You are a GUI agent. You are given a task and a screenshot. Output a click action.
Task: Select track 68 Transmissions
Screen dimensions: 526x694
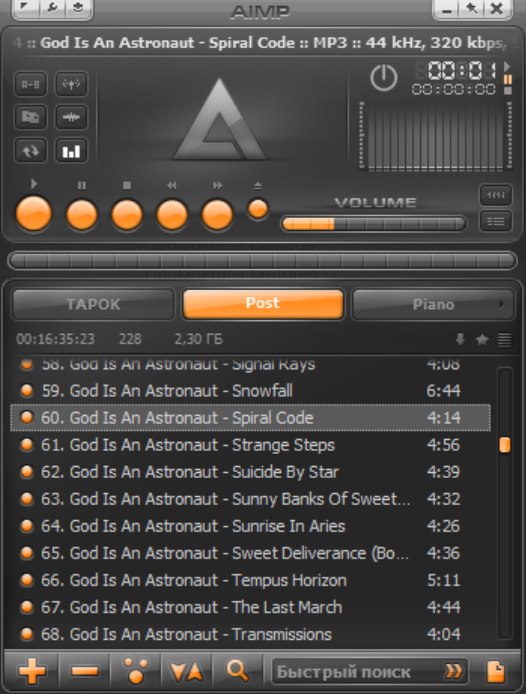tap(251, 634)
